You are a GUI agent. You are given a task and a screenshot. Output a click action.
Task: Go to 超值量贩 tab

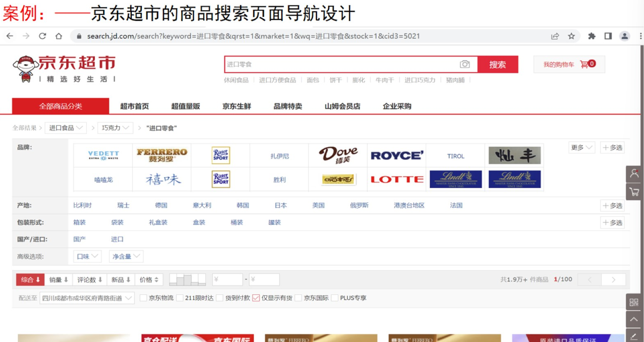tap(185, 106)
